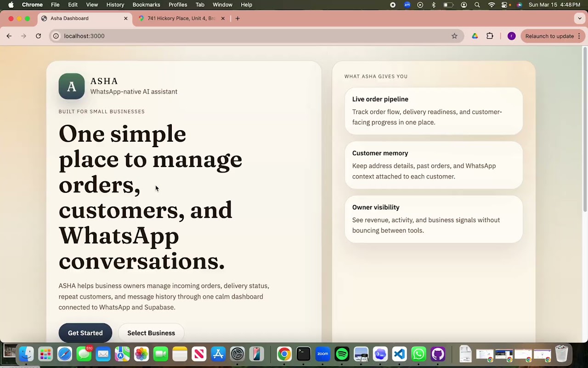The image size is (588, 368).
Task: Open Chrome's three-dot menu
Action: point(579,36)
